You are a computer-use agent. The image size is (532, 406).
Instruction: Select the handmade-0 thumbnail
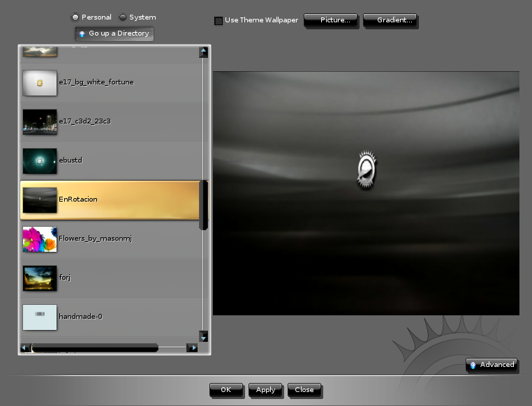pos(40,317)
